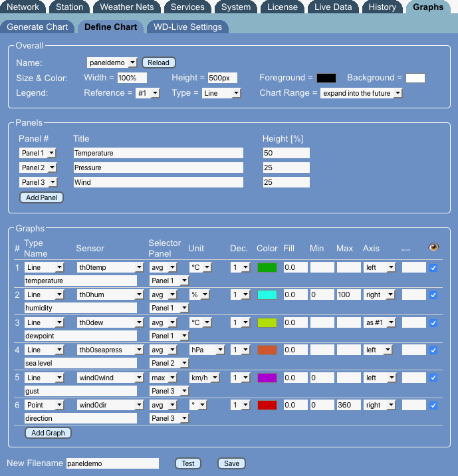Viewport: 458px width, 476px height.
Task: Pick the green color swatch for temperature
Action: click(267, 267)
